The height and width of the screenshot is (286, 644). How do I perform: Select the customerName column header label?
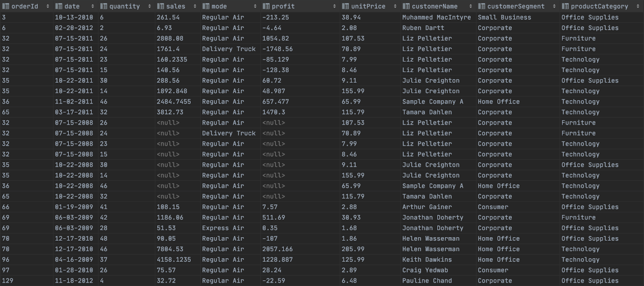click(435, 6)
